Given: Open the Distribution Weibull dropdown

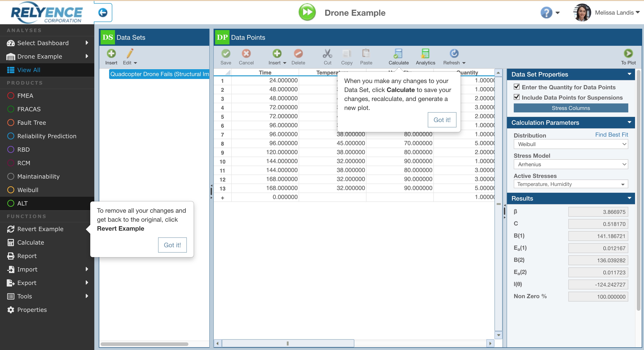Looking at the screenshot, I should (571, 144).
